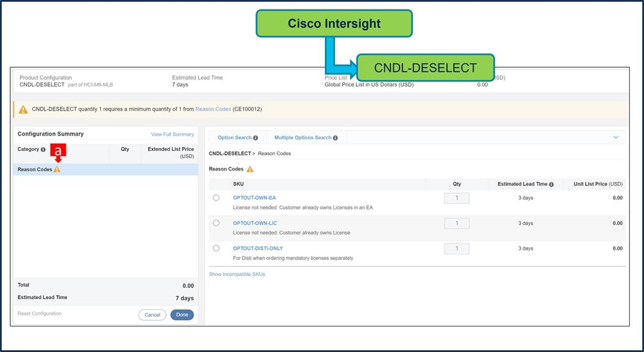
Task: Select the OPTOUT-OWN-EA radio button
Action: [x=216, y=198]
